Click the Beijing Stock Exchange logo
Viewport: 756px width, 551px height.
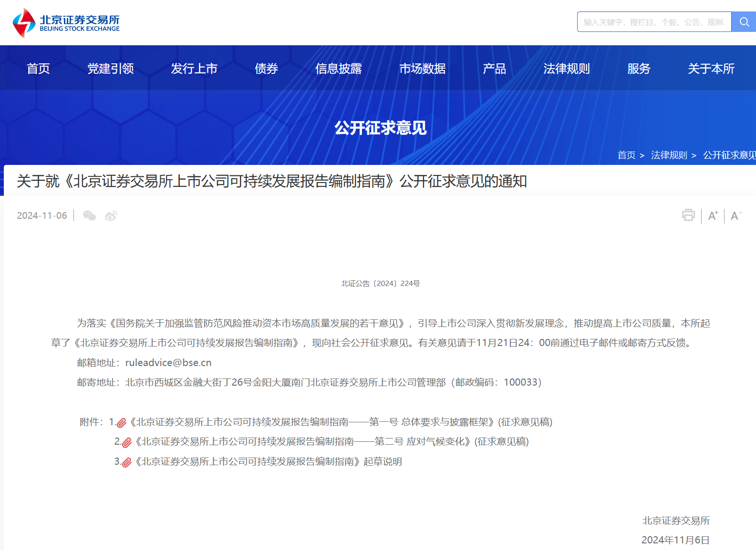tap(66, 22)
